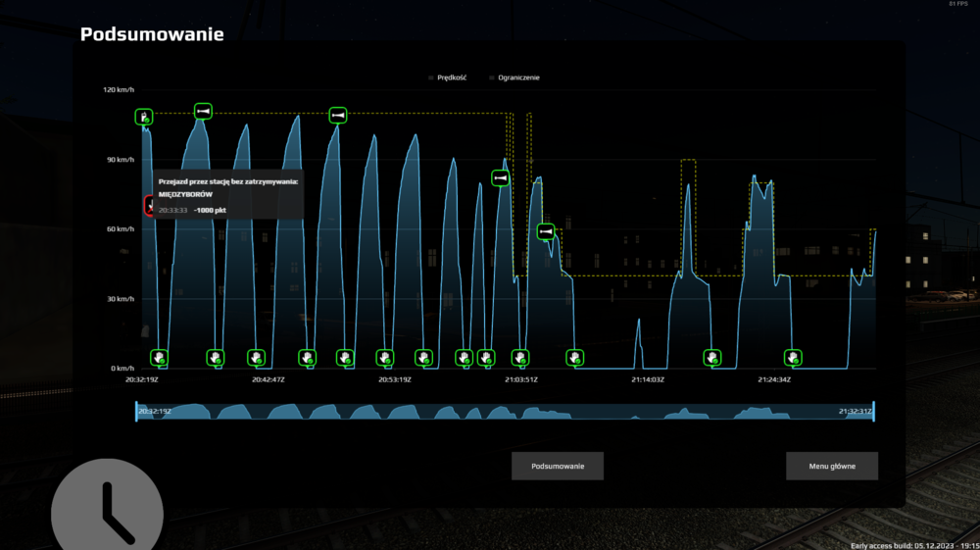Click the left handle of the time range slider
Image resolution: width=980 pixels, height=550 pixels.
click(x=137, y=412)
